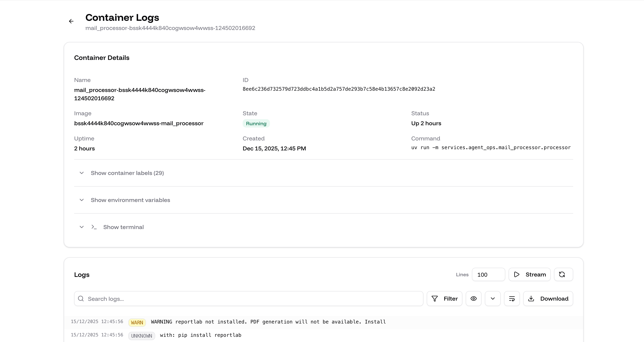644x342 pixels.
Task: Adjust the Lines value field showing 100
Action: tap(488, 274)
